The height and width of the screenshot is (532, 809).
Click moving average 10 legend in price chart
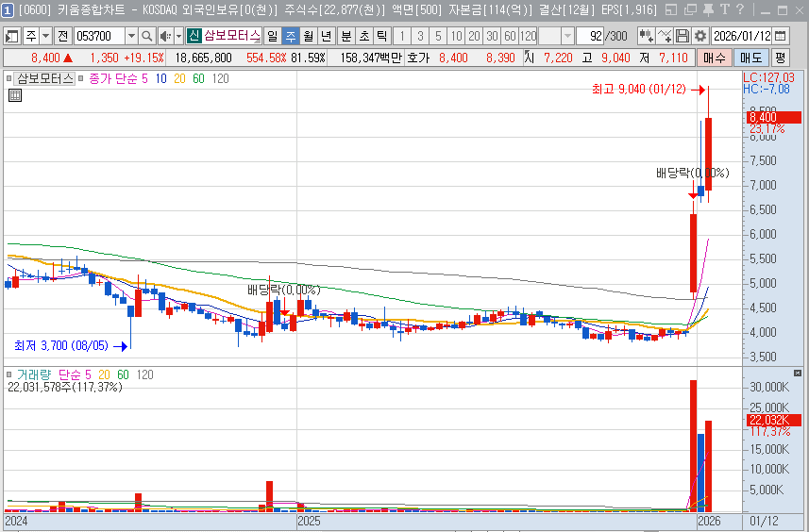161,78
